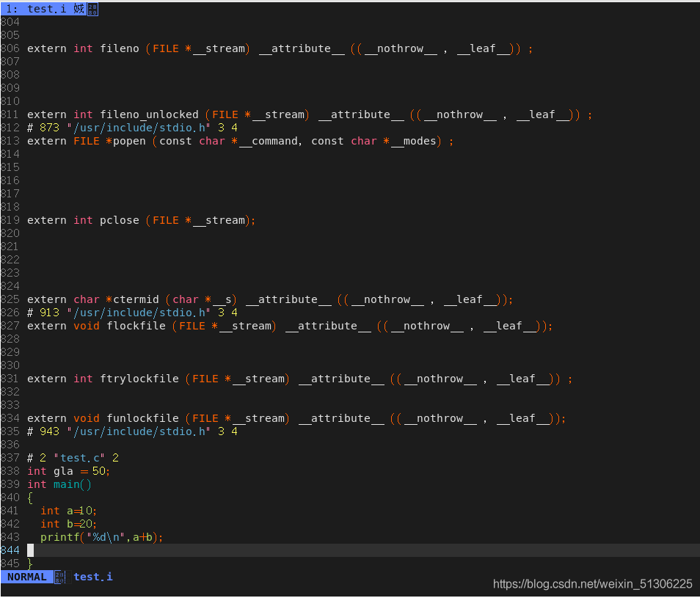This screenshot has width=700, height=598.
Task: Click 'flockfile' on line 827
Action: pyautogui.click(x=136, y=327)
